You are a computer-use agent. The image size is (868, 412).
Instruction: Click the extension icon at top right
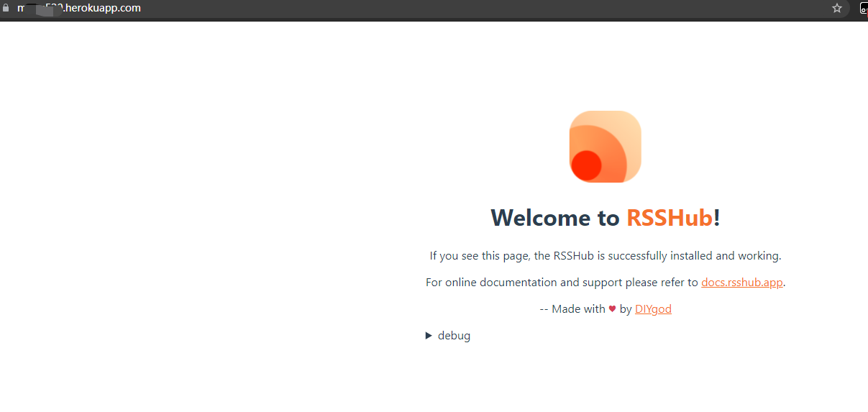pyautogui.click(x=864, y=9)
